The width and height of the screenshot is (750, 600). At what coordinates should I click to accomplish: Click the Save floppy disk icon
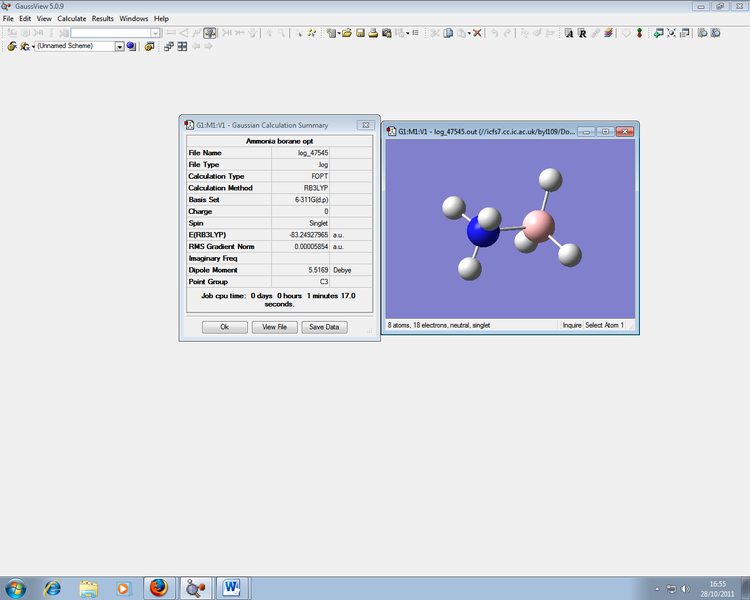point(360,33)
